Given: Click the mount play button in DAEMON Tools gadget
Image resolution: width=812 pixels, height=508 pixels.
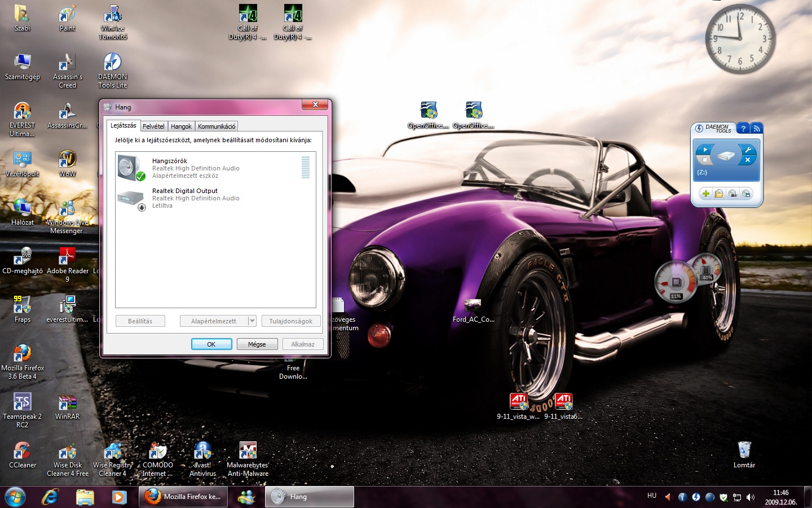Looking at the screenshot, I should point(705,150).
